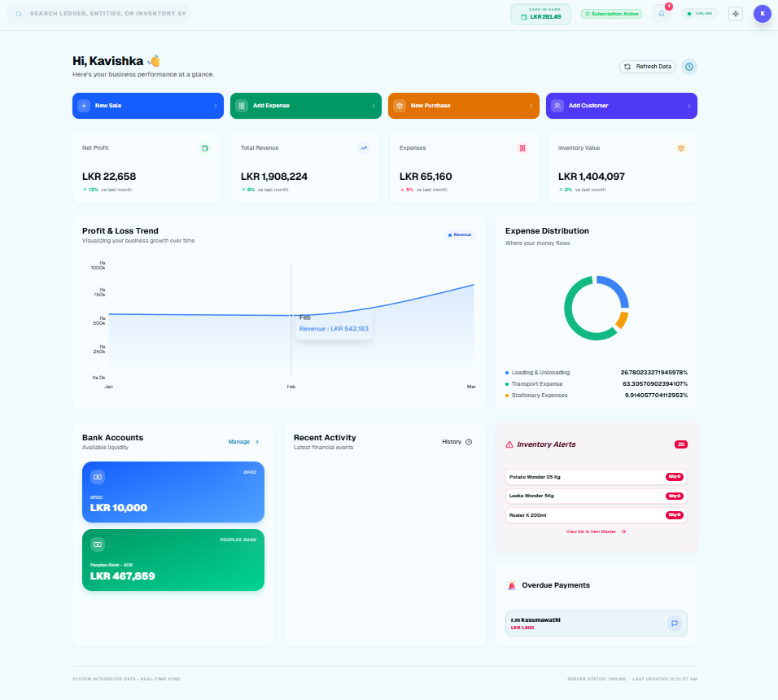Click the card icon on Peoples Bank account

point(98,545)
